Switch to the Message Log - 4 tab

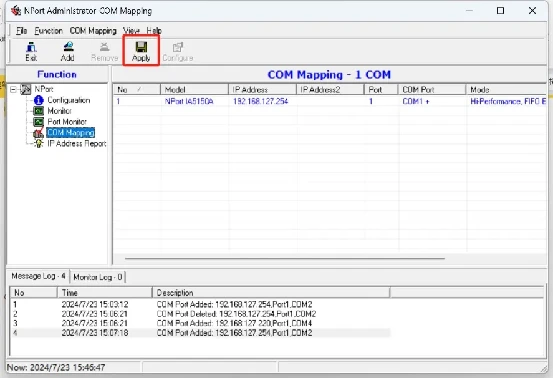(x=38, y=276)
